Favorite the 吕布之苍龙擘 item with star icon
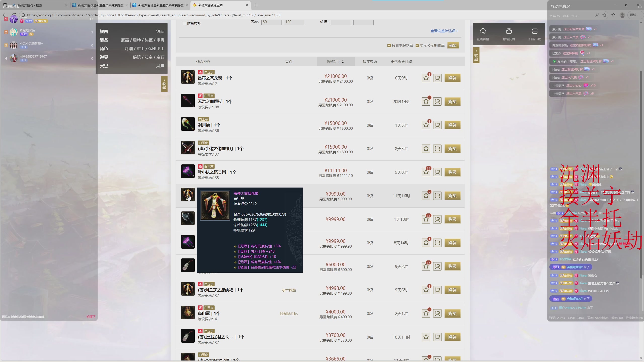The height and width of the screenshot is (362, 644). (426, 78)
